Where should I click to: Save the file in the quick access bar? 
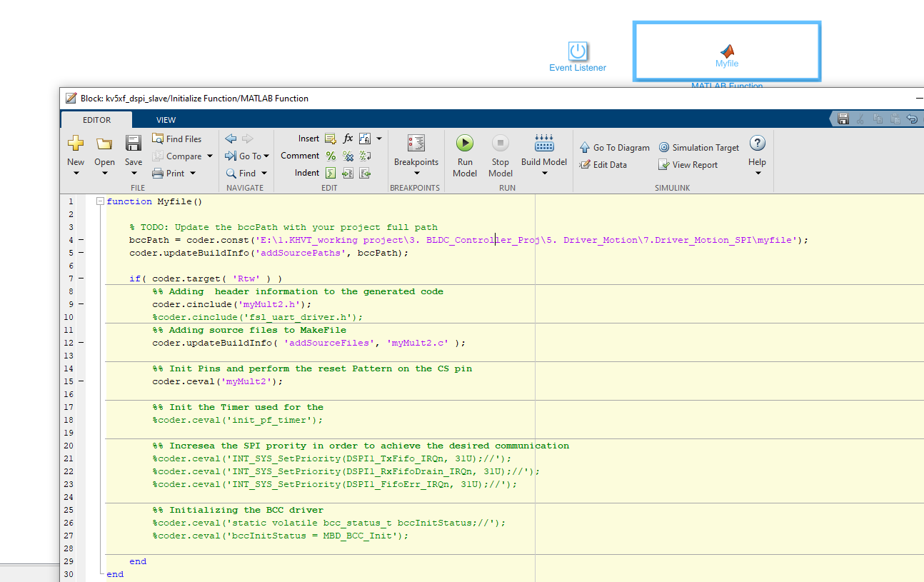tap(843, 119)
